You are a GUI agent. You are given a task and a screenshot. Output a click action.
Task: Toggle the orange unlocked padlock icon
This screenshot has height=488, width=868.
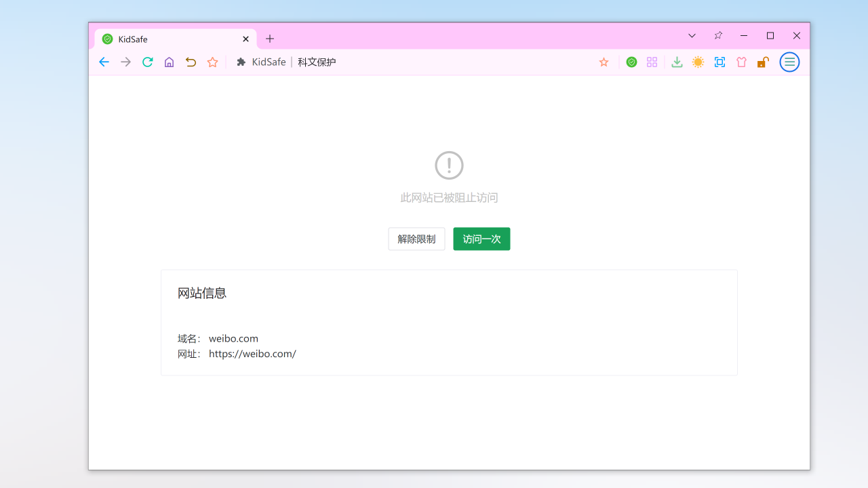pyautogui.click(x=763, y=62)
